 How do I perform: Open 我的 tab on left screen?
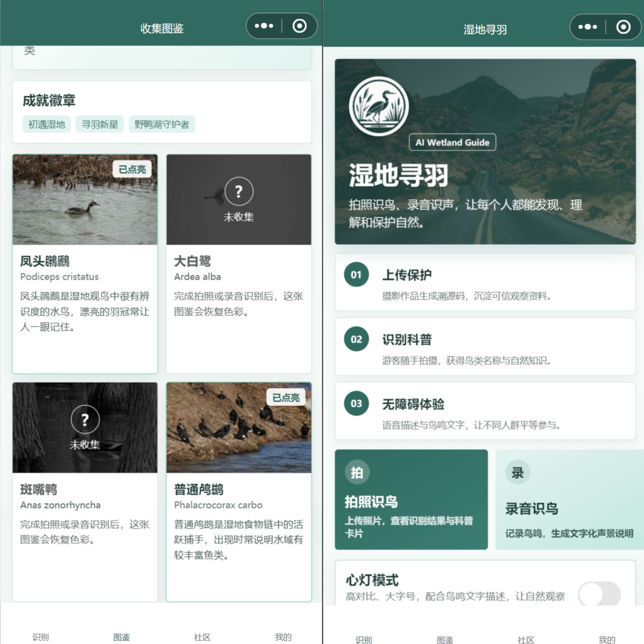(283, 637)
